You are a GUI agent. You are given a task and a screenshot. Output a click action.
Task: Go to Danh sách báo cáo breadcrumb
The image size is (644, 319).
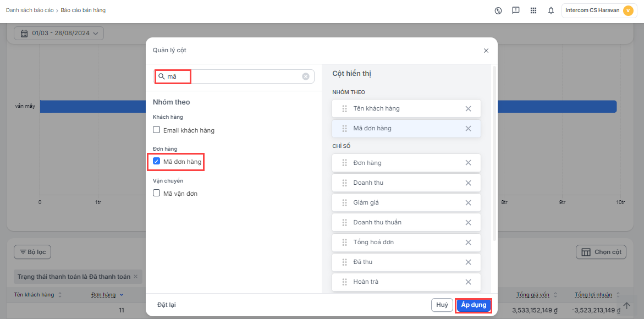[x=30, y=10]
